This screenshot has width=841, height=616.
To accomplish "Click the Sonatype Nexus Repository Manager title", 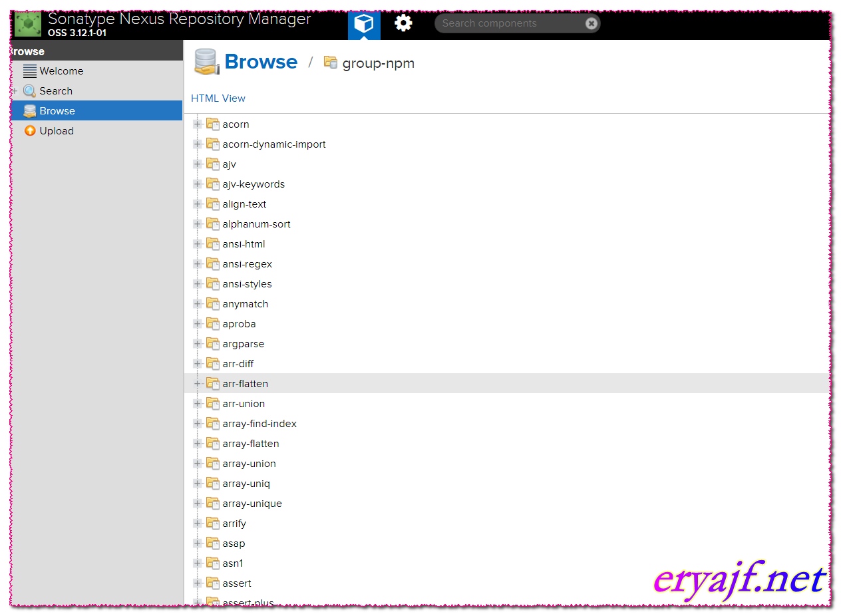I will tap(180, 19).
